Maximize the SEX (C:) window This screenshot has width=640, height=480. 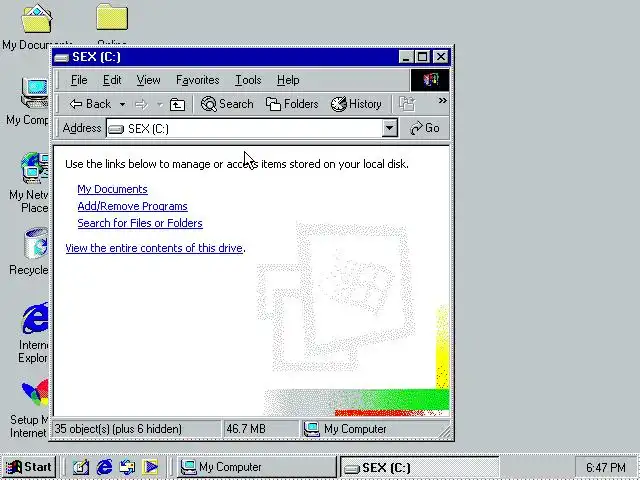pos(422,57)
